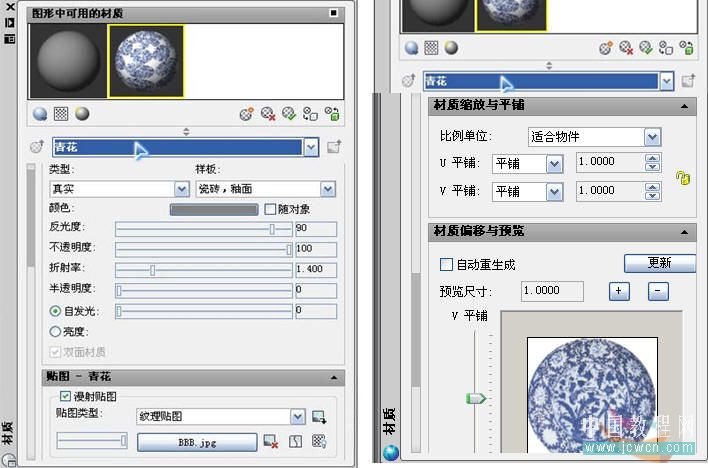Click the map settings icon next to 纹理贴图
The height and width of the screenshot is (468, 708).
click(x=319, y=417)
